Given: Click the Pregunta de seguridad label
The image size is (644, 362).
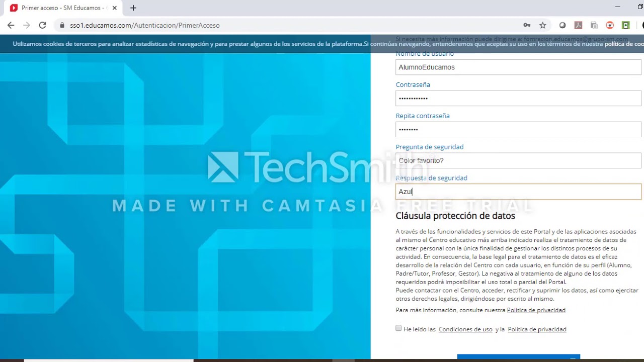Looking at the screenshot, I should coord(430,147).
